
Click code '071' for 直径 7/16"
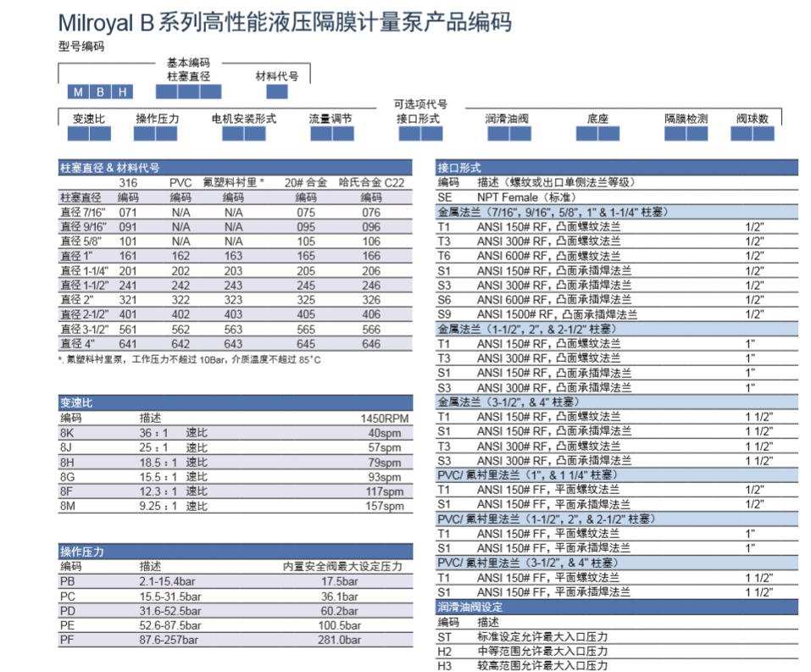coord(128,213)
